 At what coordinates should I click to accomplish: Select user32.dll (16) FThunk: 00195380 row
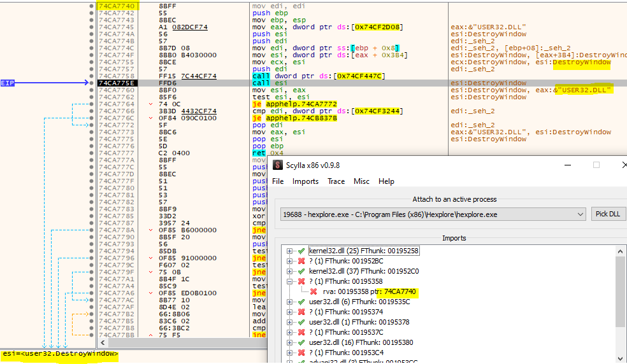tap(361, 342)
